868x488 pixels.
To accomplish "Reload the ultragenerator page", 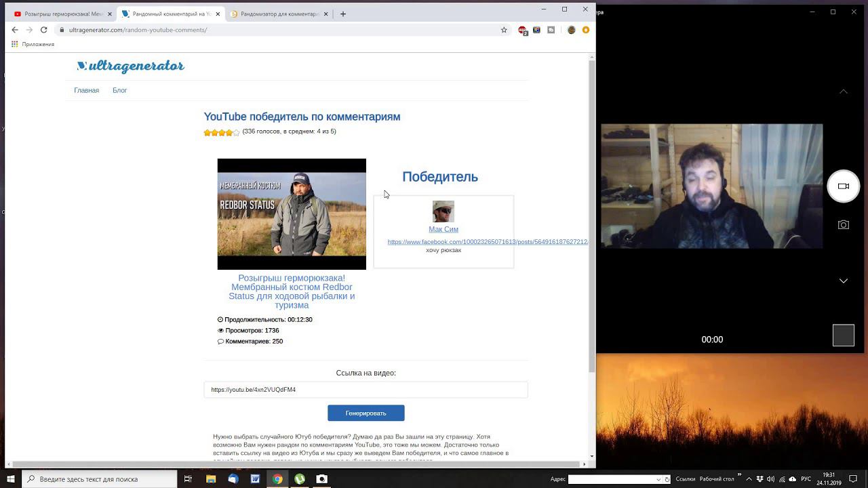I will click(x=44, y=30).
